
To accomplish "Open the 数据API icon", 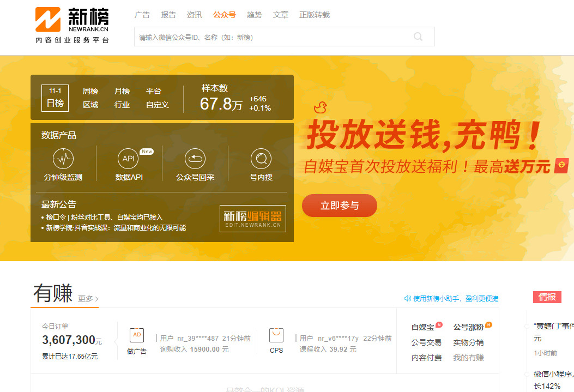I will (129, 159).
